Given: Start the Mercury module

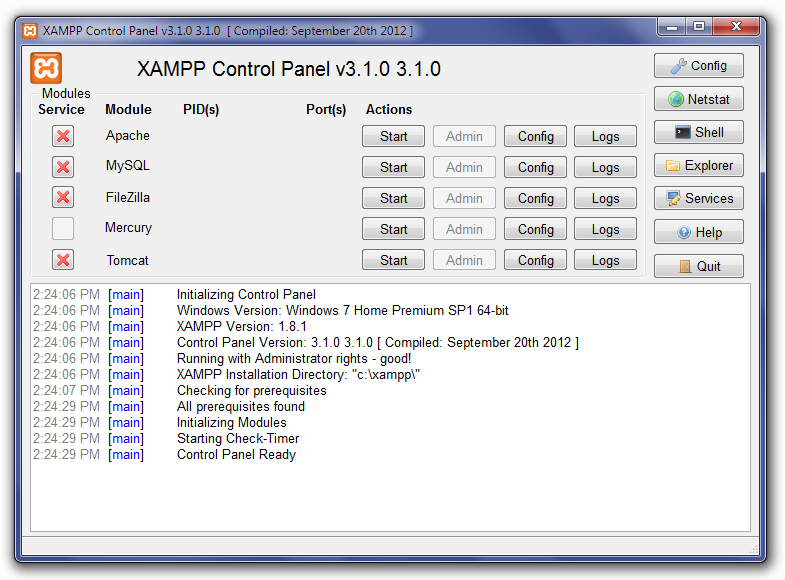Looking at the screenshot, I should click(394, 229).
